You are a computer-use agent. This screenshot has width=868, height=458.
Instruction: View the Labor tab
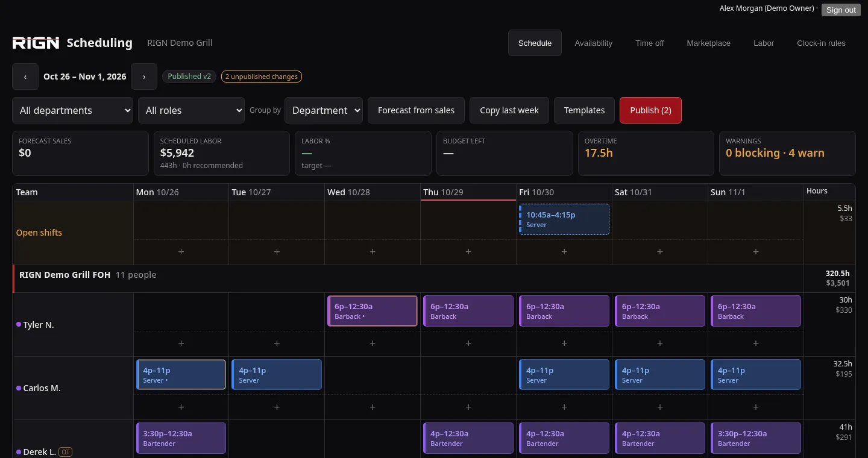(764, 43)
